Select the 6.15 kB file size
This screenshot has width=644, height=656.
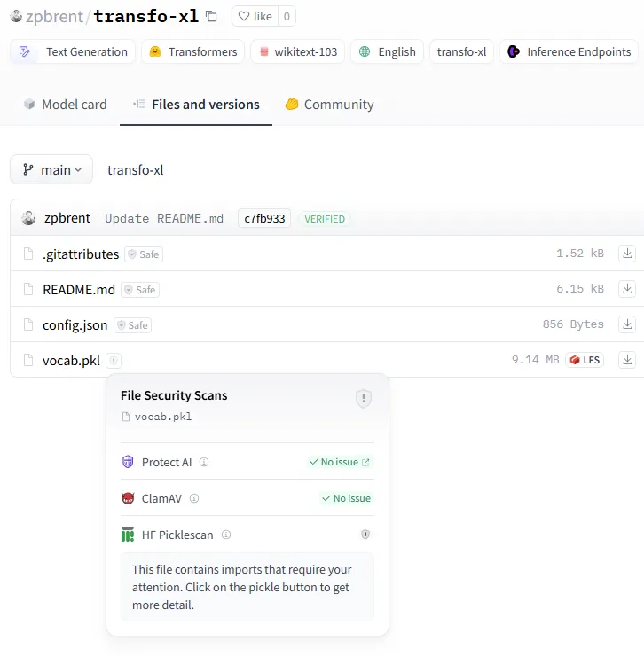pyautogui.click(x=580, y=289)
